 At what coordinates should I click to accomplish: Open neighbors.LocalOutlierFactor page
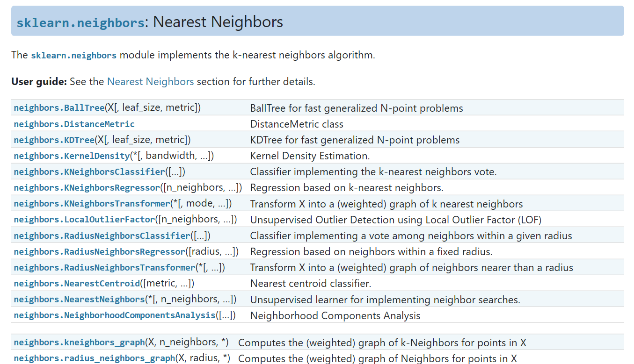click(84, 220)
